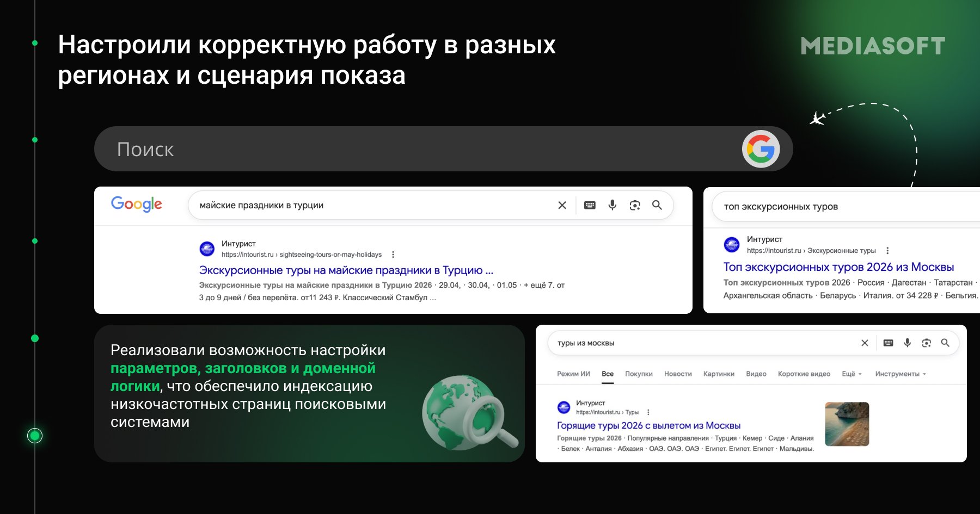Clear the 'майские праздники в турции' query with X
The image size is (980, 514).
tap(562, 205)
